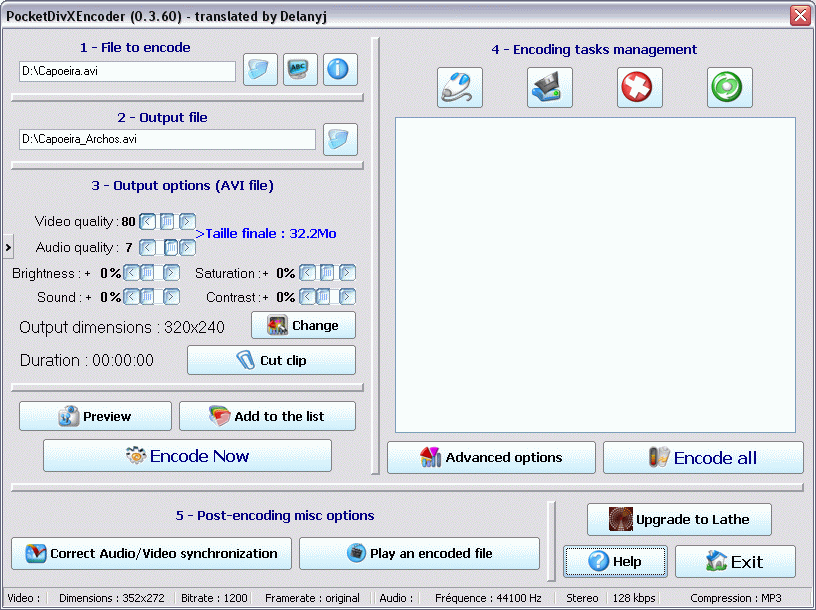This screenshot has width=816, height=610.
Task: Click inside the encoding tasks list box
Action: click(595, 275)
